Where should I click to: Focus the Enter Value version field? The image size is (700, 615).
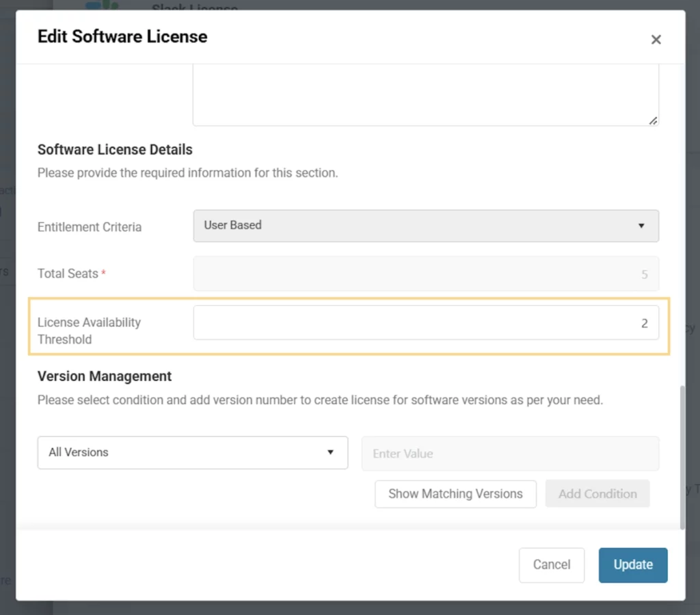(x=510, y=453)
